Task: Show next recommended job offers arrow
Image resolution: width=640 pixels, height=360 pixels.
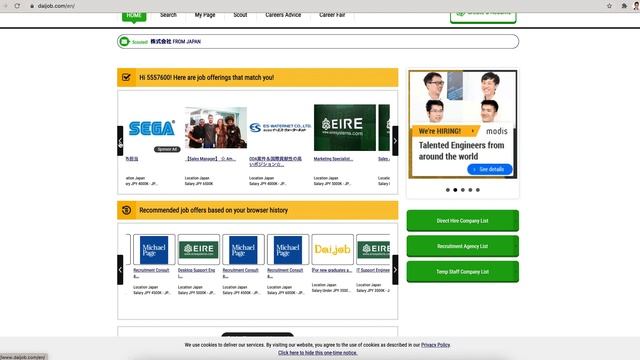Action: click(x=395, y=270)
